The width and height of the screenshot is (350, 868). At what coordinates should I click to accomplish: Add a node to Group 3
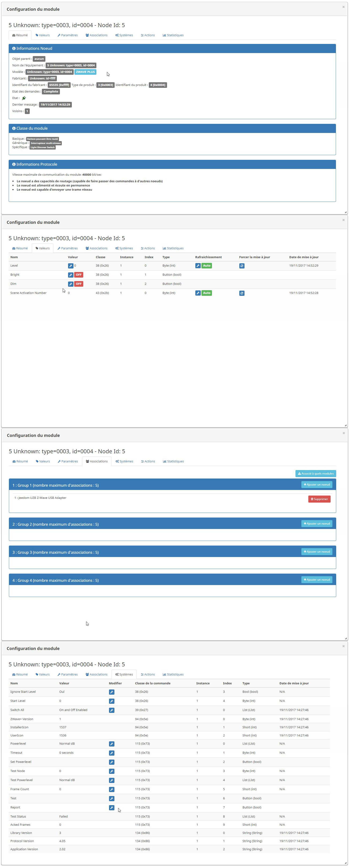317,552
